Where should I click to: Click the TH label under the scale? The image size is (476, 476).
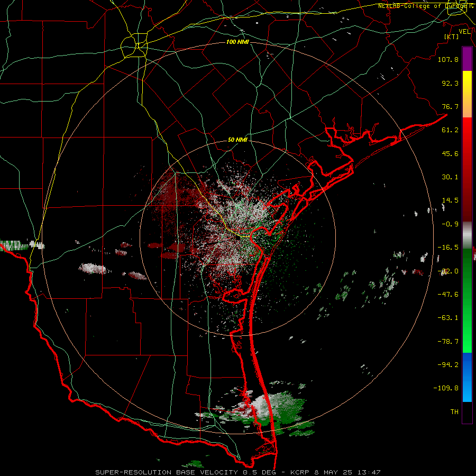point(454,412)
